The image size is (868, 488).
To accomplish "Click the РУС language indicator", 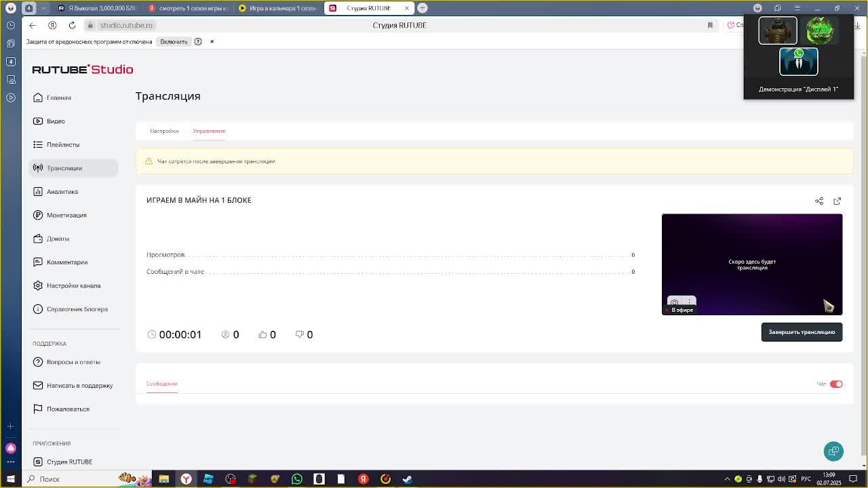I will point(806,479).
